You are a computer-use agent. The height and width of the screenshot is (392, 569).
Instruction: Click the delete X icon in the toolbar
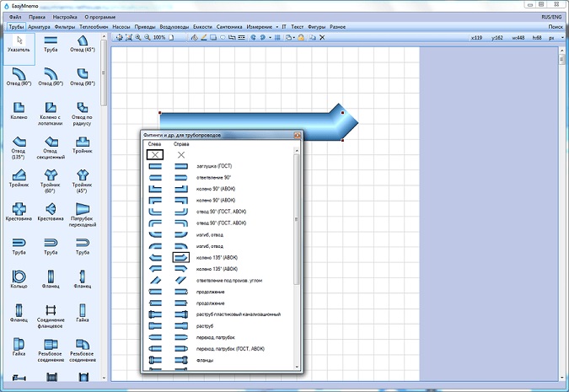(321, 38)
